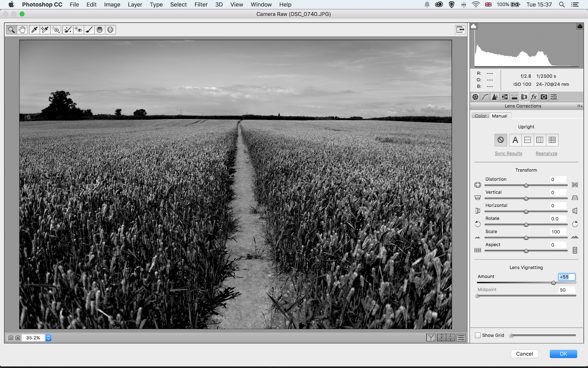
Task: Select the Red Eye Removal tool
Action: tap(78, 30)
